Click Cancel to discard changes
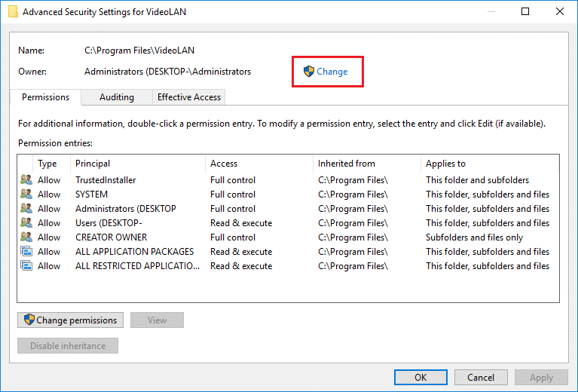This screenshot has height=392, width=578. click(x=481, y=377)
